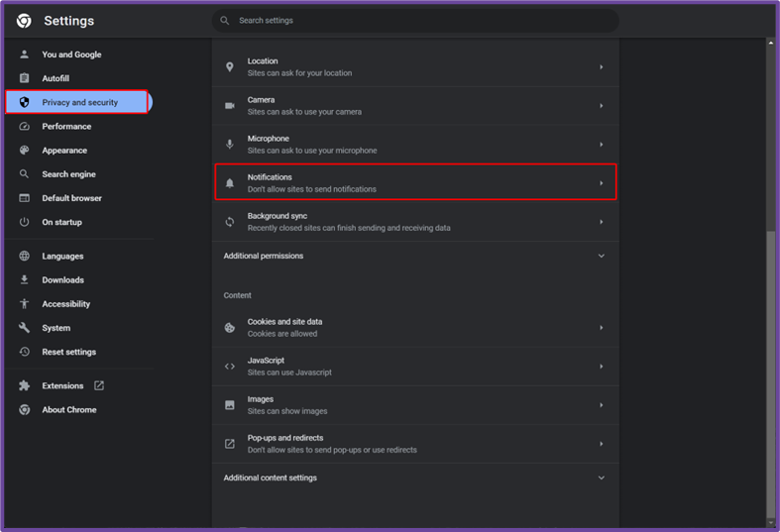This screenshot has height=532, width=780.
Task: Click the Microphone icon
Action: [229, 145]
